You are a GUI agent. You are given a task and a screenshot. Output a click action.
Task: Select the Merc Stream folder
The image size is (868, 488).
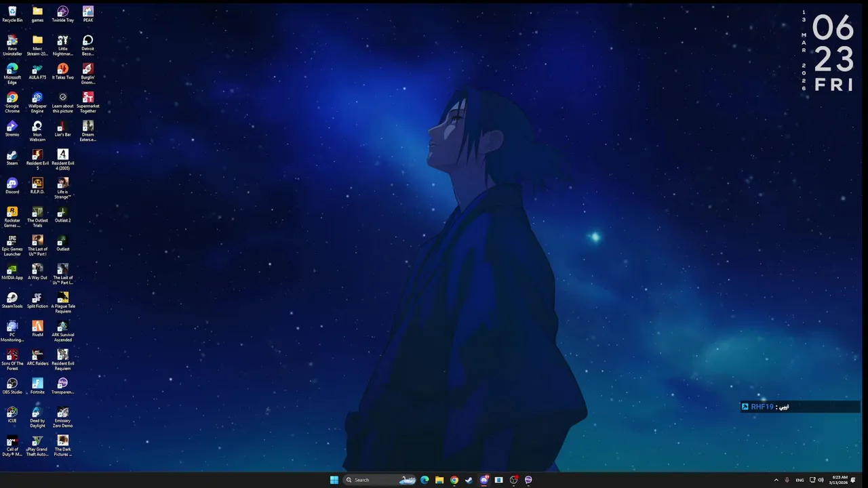click(37, 45)
